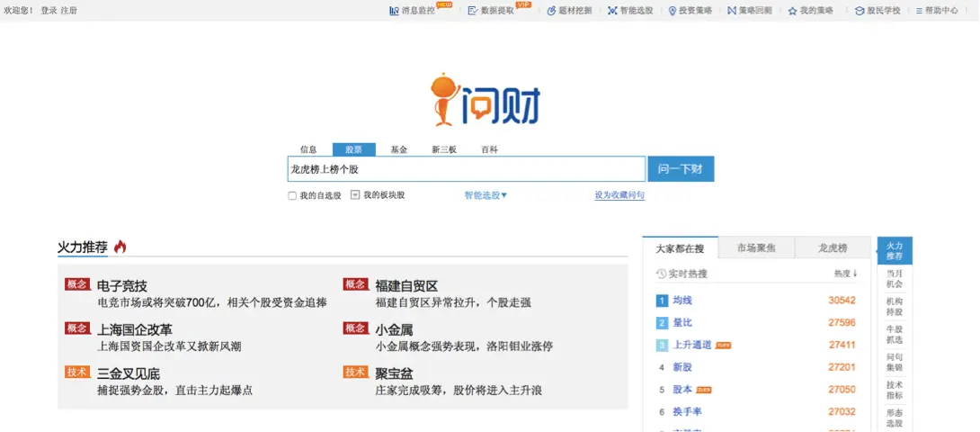Tick the 我的自选股 checkbox
This screenshot has width=980, height=432.
[292, 195]
